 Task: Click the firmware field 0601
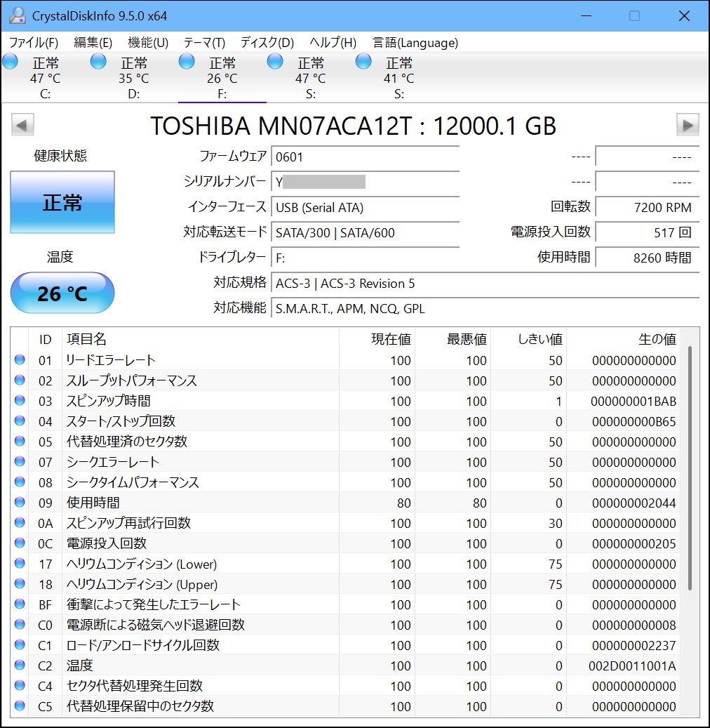366,157
